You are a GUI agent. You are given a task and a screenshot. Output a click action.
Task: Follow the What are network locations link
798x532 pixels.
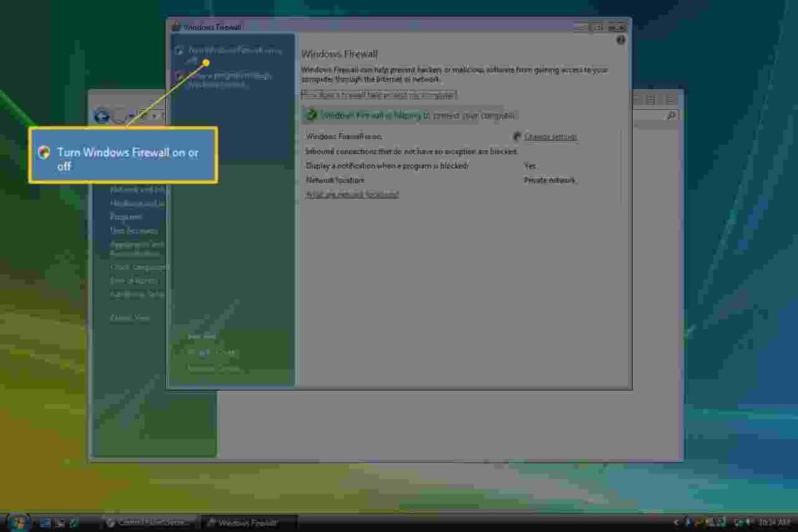pos(351,194)
